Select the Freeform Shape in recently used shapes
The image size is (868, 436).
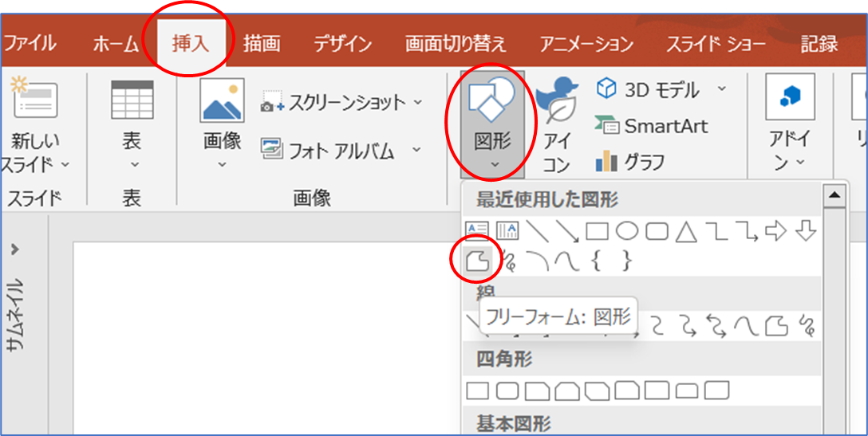click(x=477, y=260)
